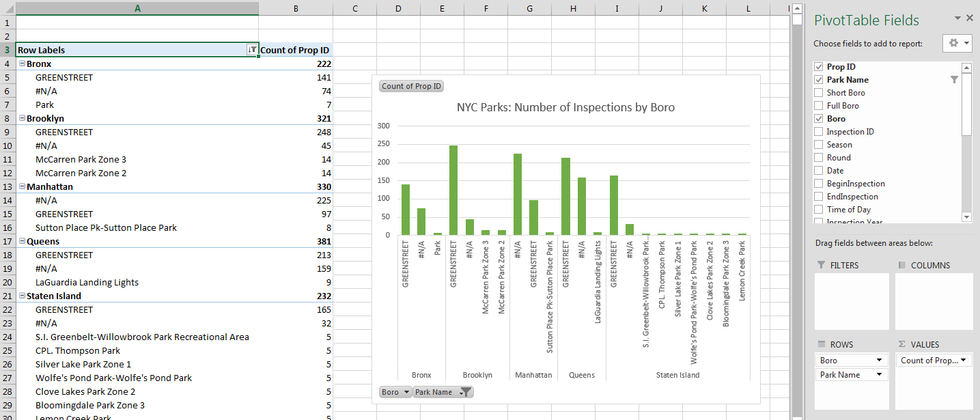Select the Staten Island total cell 232
980x420 pixels.
(296, 296)
